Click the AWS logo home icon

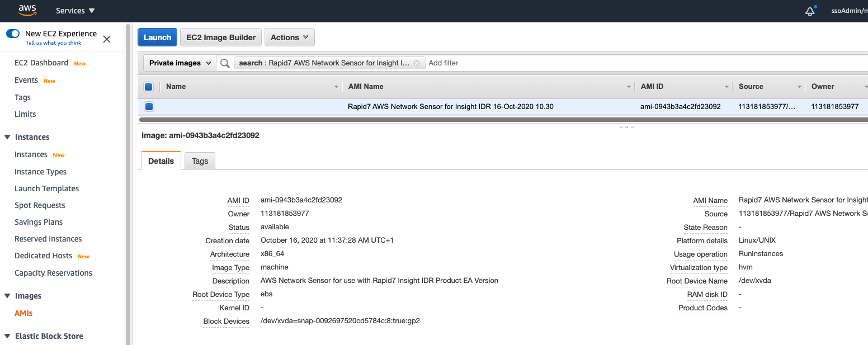[27, 11]
